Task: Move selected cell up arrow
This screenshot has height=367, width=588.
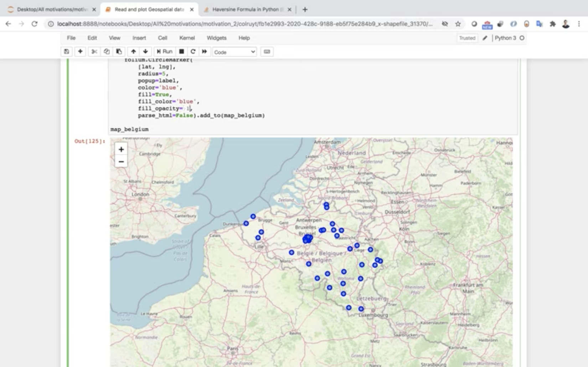Action: (133, 52)
